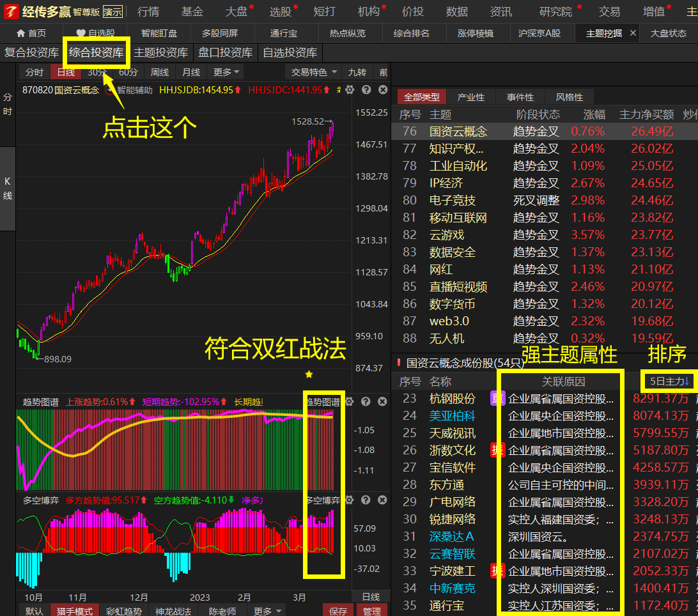
Task: Click the purple 重 badge beside 杭钢股份
Action: pyautogui.click(x=497, y=398)
